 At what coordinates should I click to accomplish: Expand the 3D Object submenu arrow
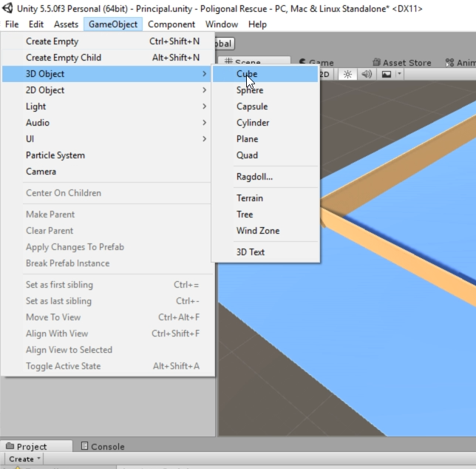(204, 74)
